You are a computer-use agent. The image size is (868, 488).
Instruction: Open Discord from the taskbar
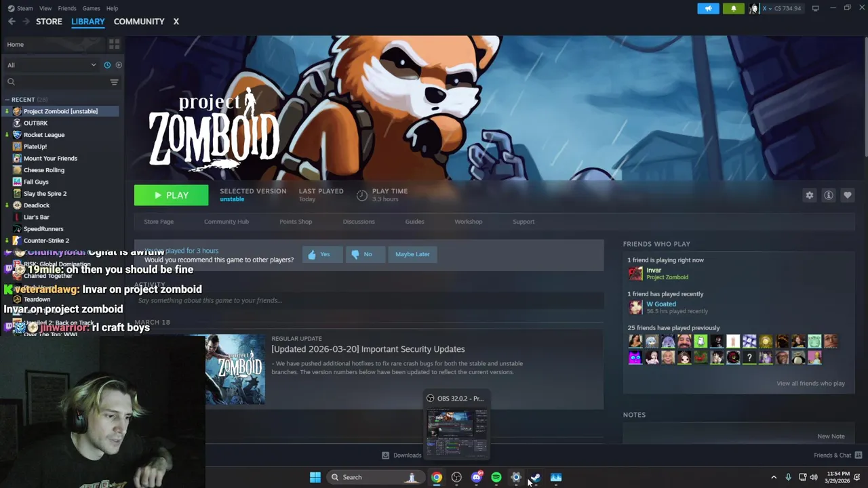[477, 477]
